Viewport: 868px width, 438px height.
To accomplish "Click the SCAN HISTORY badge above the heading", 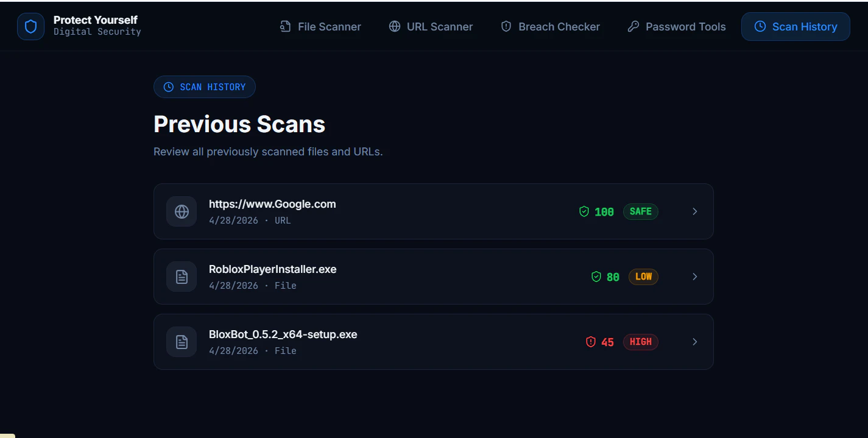I will 204,87.
